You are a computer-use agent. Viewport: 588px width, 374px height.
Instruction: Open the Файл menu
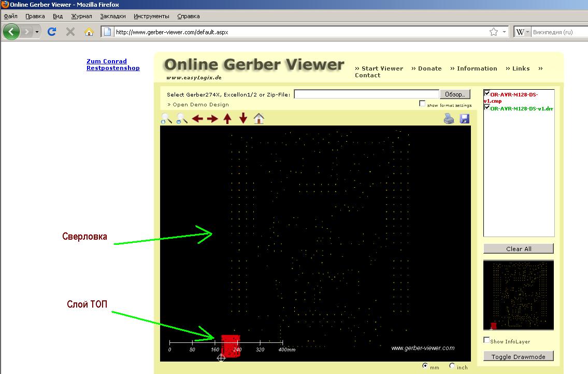pos(10,16)
